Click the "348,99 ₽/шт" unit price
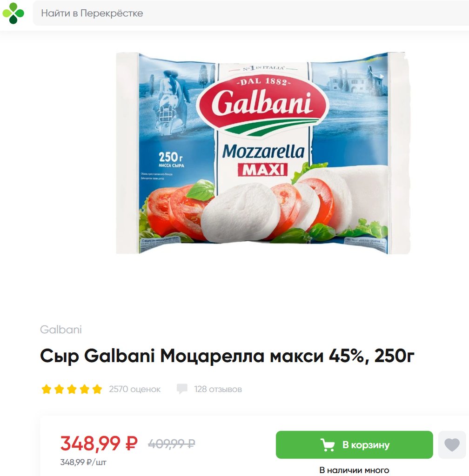This screenshot has width=469, height=476. 83,463
